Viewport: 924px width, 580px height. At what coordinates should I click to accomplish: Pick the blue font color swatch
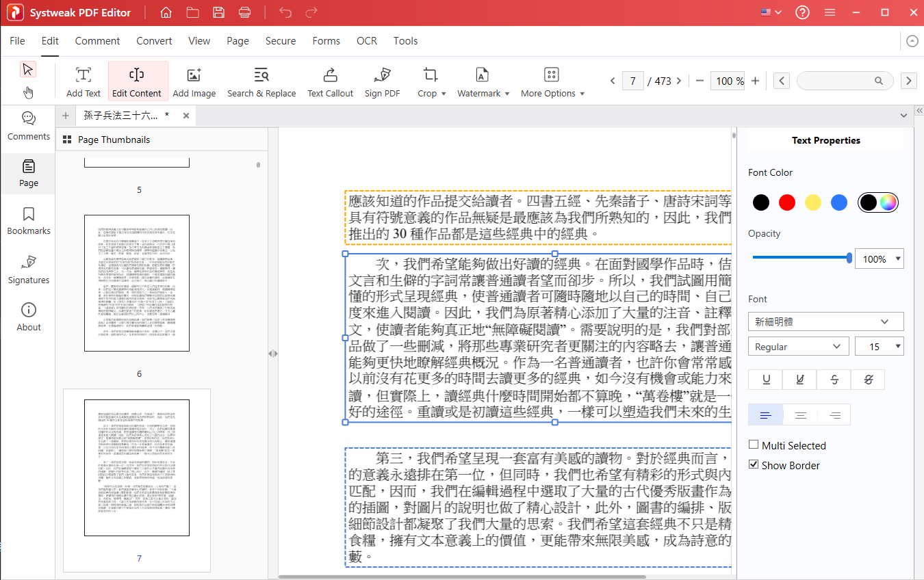click(839, 202)
